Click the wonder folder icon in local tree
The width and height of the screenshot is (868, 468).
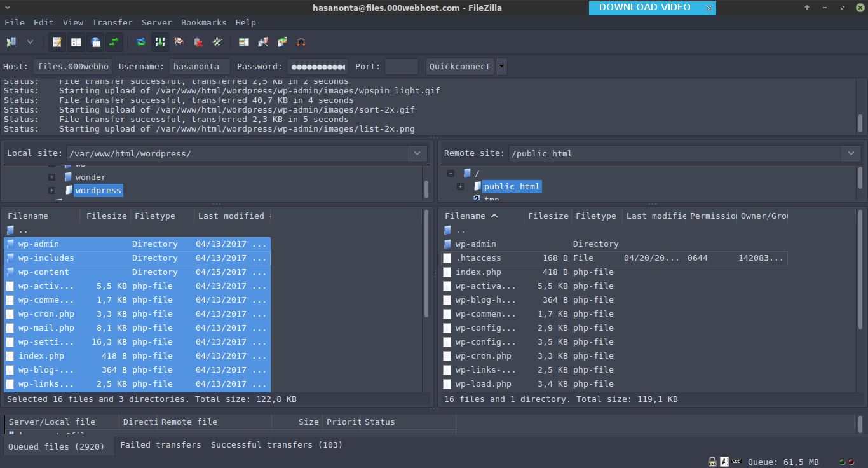69,177
